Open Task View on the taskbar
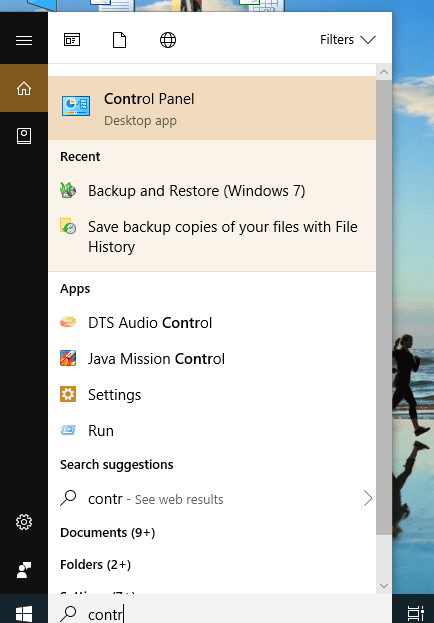The width and height of the screenshot is (434, 623). pos(416,613)
